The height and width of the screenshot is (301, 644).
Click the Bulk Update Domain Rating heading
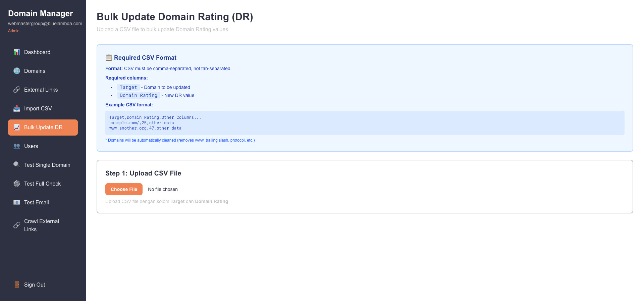click(175, 17)
